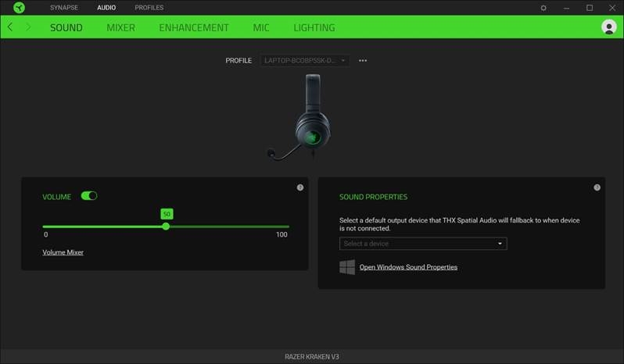Expand the Profile dropdown
This screenshot has height=364, width=624.
pos(305,60)
